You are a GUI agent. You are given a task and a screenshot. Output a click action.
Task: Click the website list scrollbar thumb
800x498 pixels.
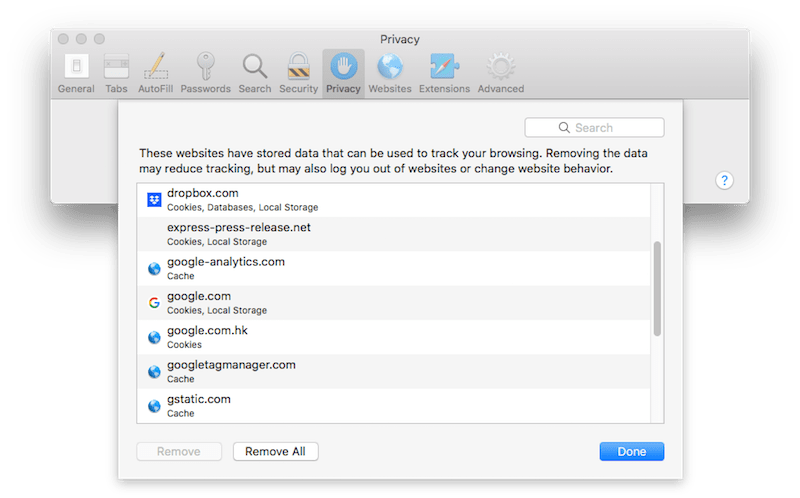click(657, 288)
